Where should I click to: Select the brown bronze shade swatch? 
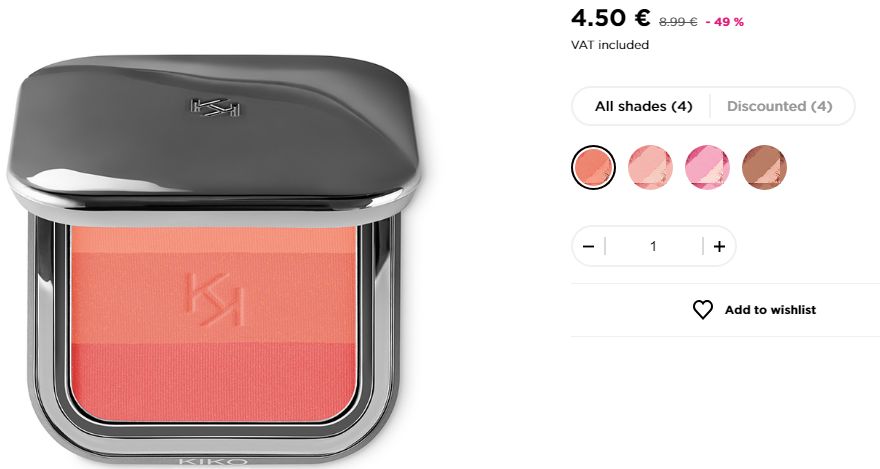pos(764,167)
